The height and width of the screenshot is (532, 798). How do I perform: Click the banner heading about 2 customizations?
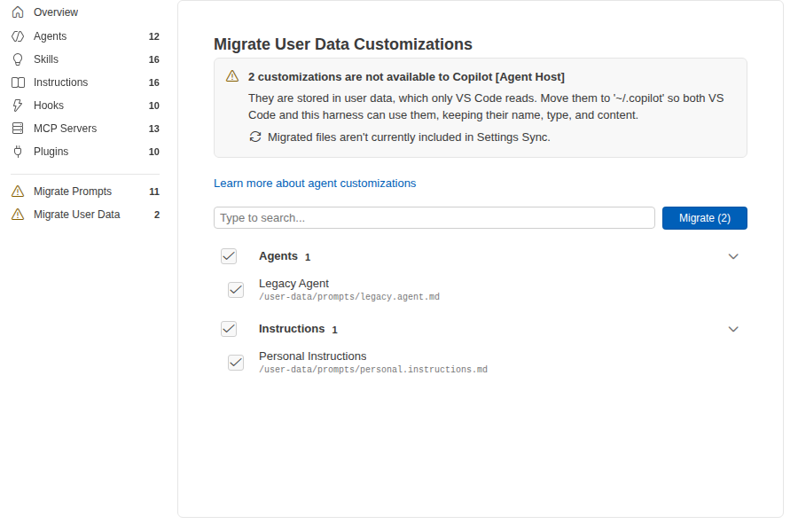click(406, 77)
